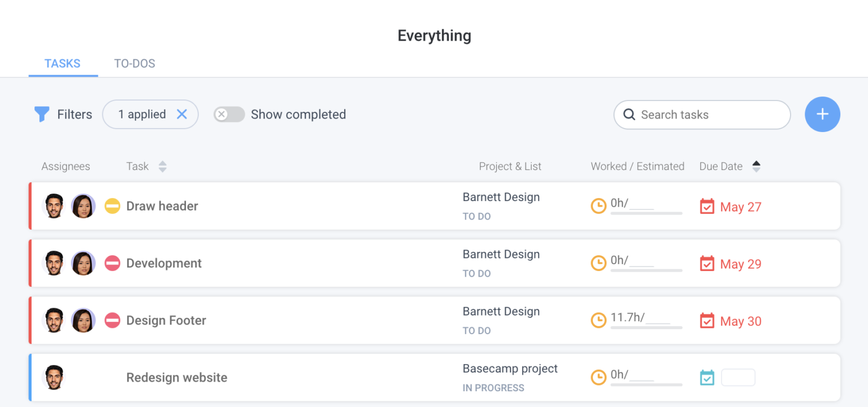The height and width of the screenshot is (407, 868).
Task: Click the yellow status icon on Draw header
Action: click(112, 205)
